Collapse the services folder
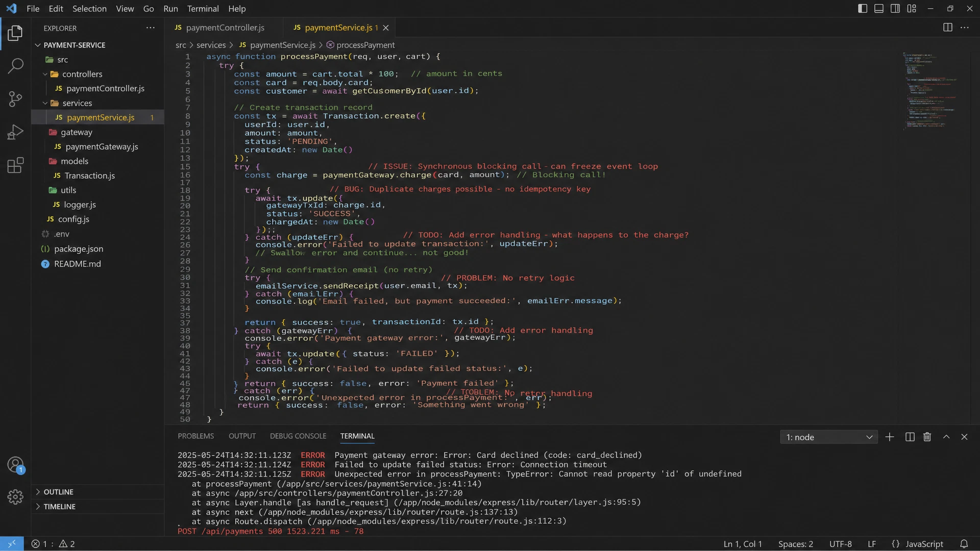This screenshot has height=551, width=980. (x=45, y=104)
